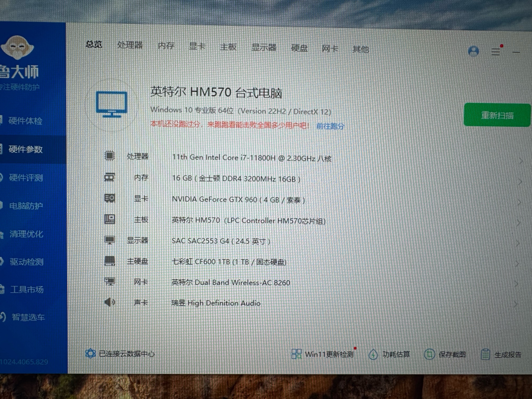Expand the 声卡 row chevron
This screenshot has width=532, height=399.
[x=516, y=304]
